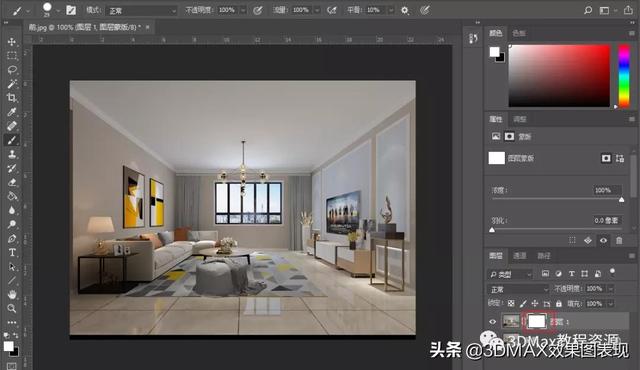Viewport: 640px width, 370px height.
Task: Toggle pressure for opacity button
Action: coord(258,10)
